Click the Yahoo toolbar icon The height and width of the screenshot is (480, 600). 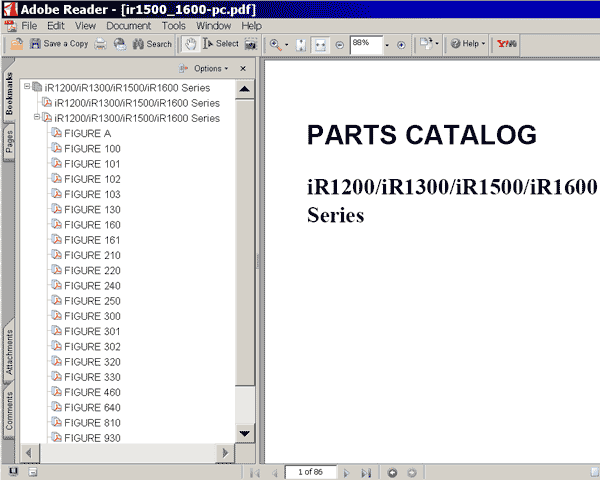click(506, 44)
